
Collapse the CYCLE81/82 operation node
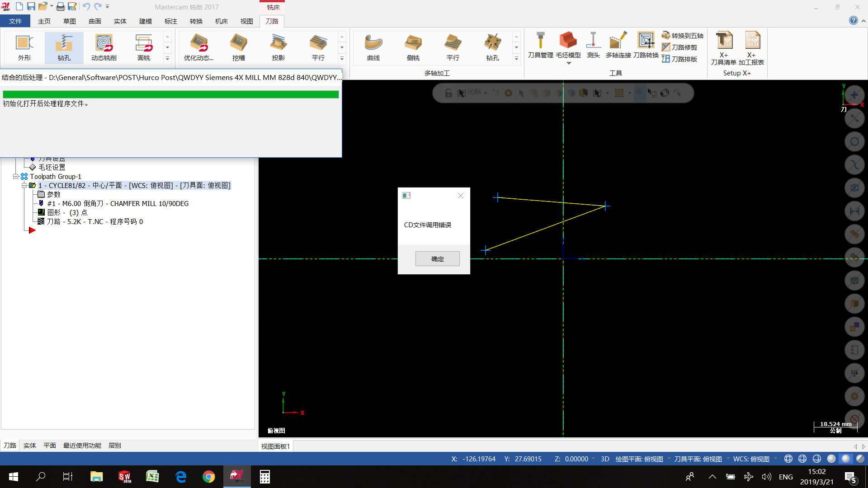24,186
